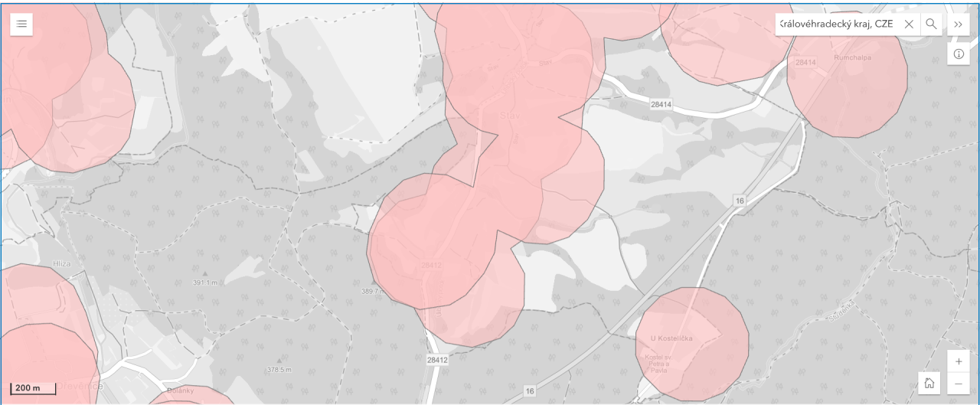Open the information panel icon

tap(959, 54)
